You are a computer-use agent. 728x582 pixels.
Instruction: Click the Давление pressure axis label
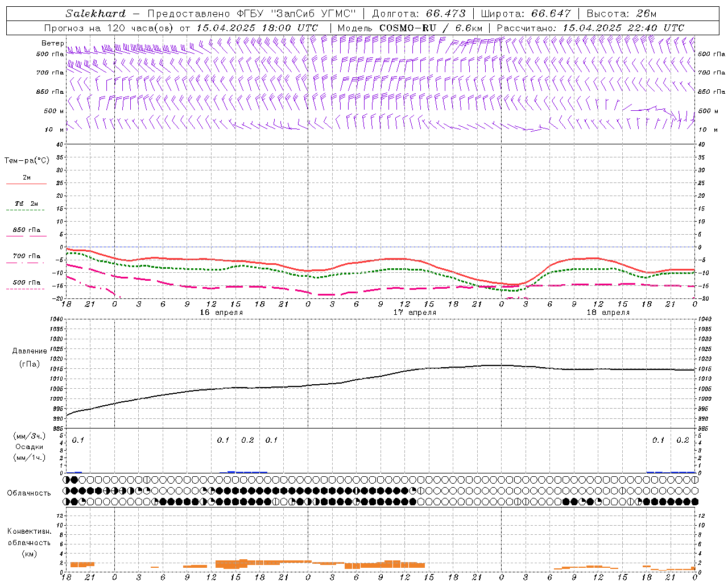tap(30, 351)
